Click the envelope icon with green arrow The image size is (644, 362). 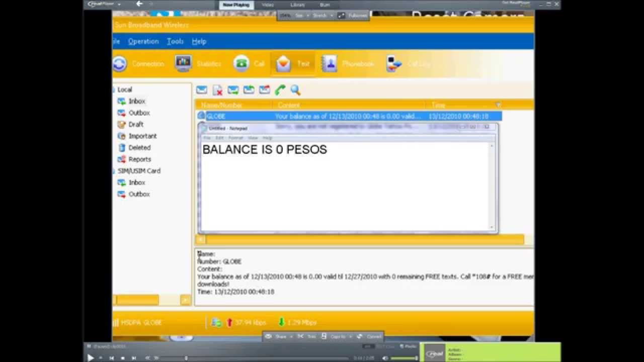249,90
